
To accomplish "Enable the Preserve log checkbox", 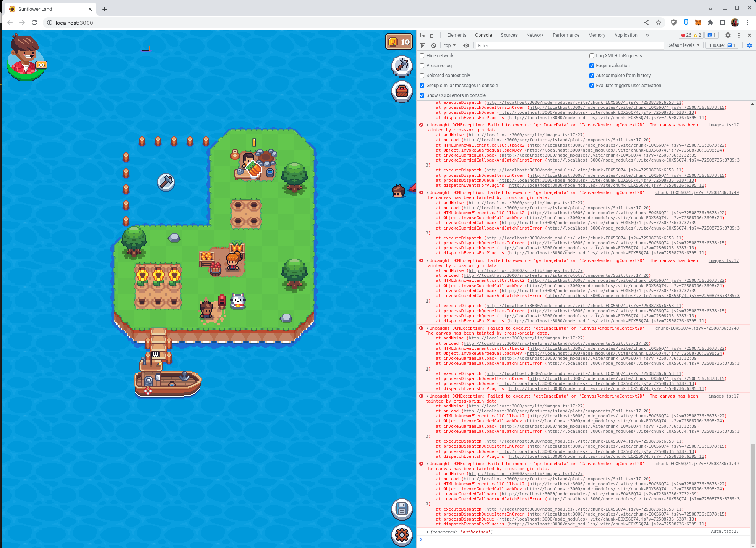I will (422, 66).
